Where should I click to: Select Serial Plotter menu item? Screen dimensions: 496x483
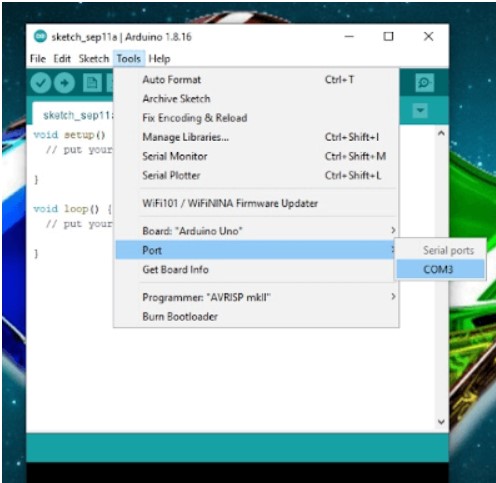click(x=256, y=175)
